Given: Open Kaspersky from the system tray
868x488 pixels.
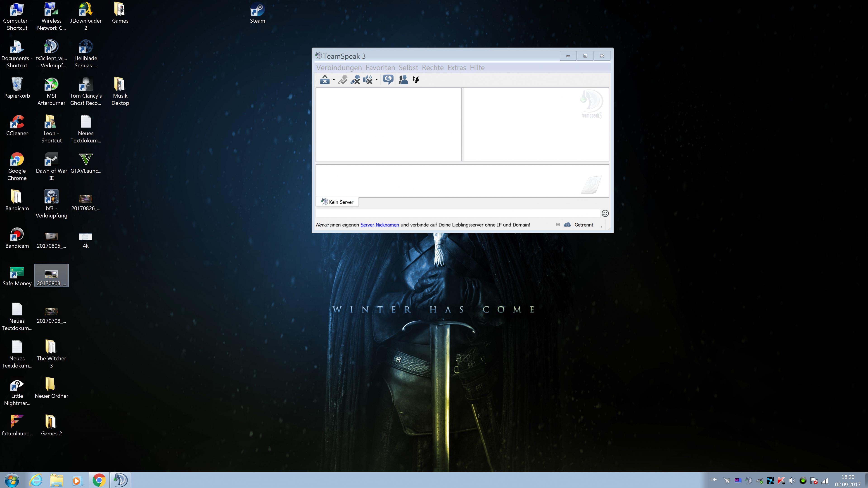Looking at the screenshot, I should coord(781,480).
